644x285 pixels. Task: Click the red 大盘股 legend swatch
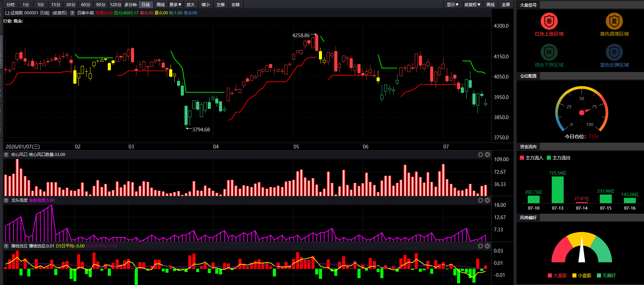(x=550, y=275)
